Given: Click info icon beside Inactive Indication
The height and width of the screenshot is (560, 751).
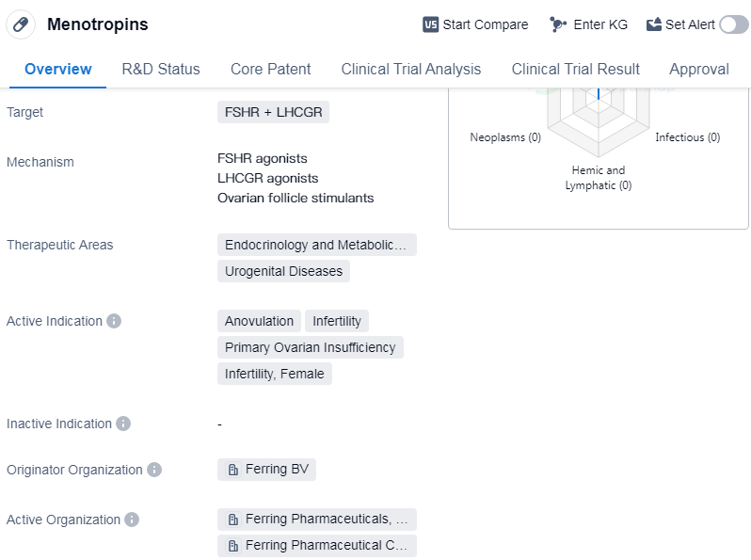Looking at the screenshot, I should tap(123, 424).
